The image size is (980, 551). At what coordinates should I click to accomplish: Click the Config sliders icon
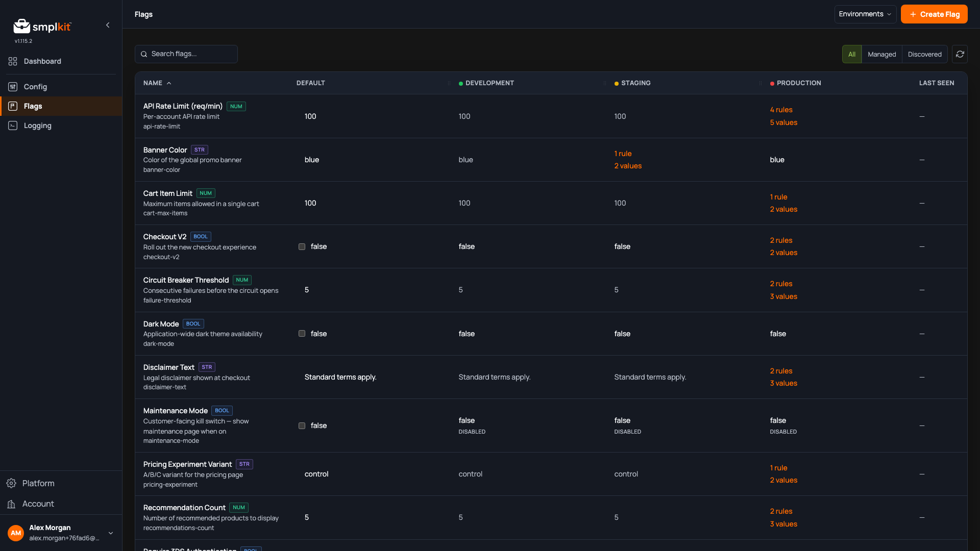click(13, 87)
